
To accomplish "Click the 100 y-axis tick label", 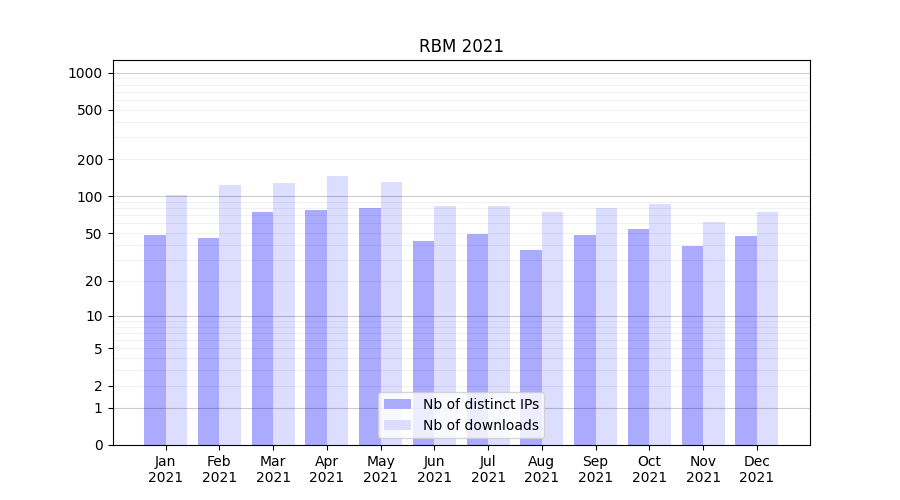I will [x=89, y=197].
